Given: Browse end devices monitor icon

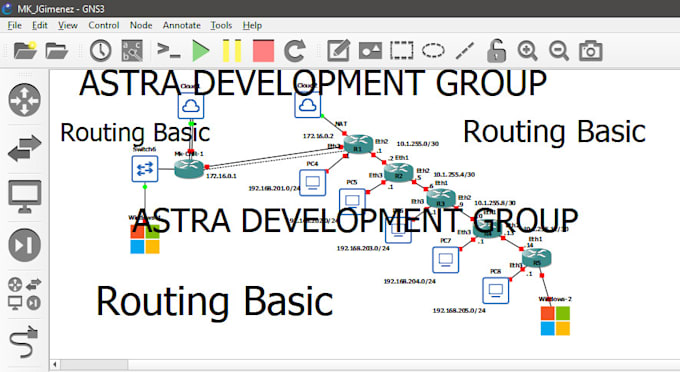Looking at the screenshot, I should coord(25,196).
